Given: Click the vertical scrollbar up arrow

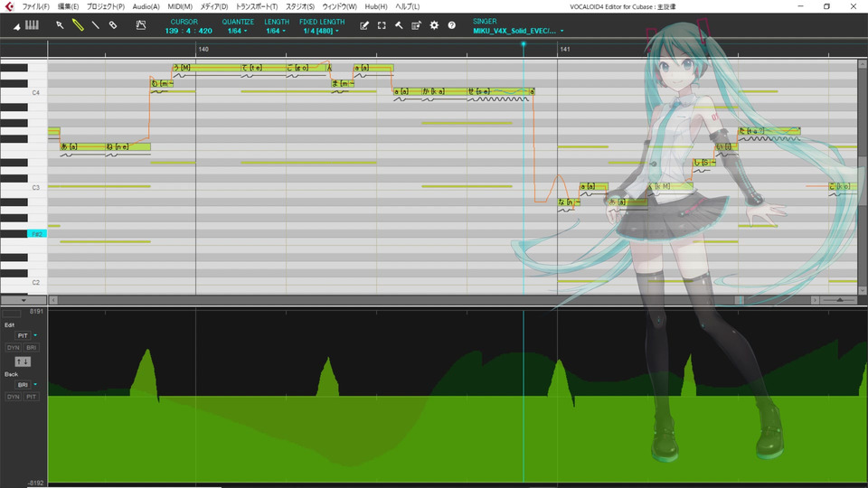Looking at the screenshot, I should pyautogui.click(x=863, y=64).
